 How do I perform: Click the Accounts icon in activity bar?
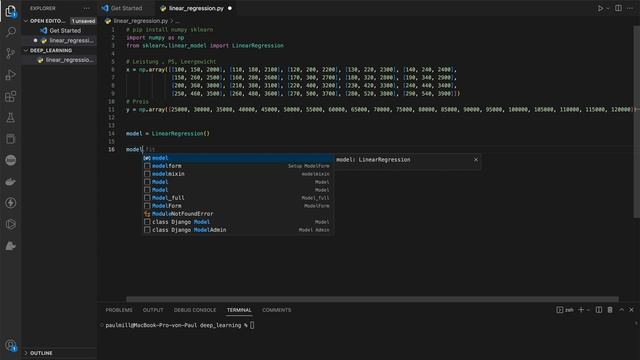[11, 345]
